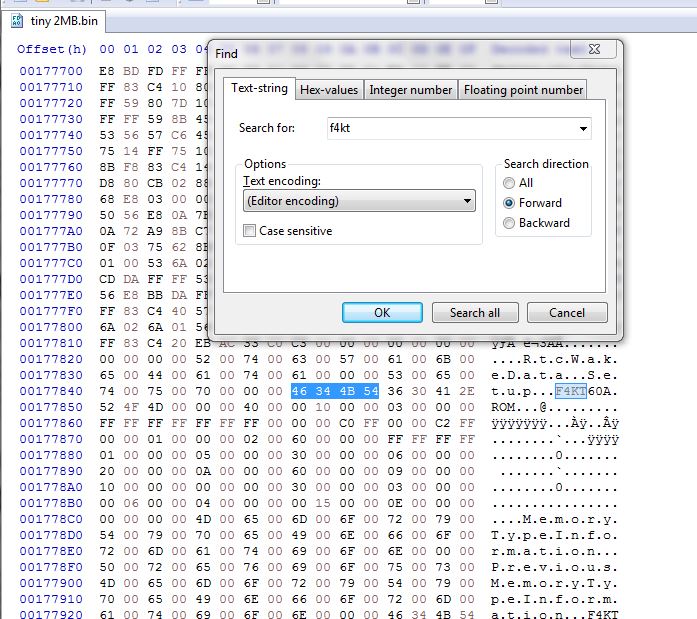Screen dimensions: 697x619
Task: Enable the Case sensitive checkbox
Action: 249,231
